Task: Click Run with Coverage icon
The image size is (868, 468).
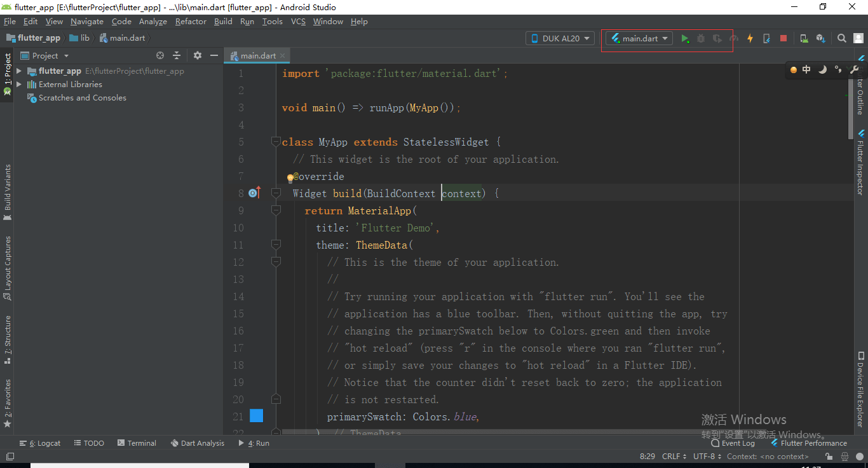Action: 717,38
